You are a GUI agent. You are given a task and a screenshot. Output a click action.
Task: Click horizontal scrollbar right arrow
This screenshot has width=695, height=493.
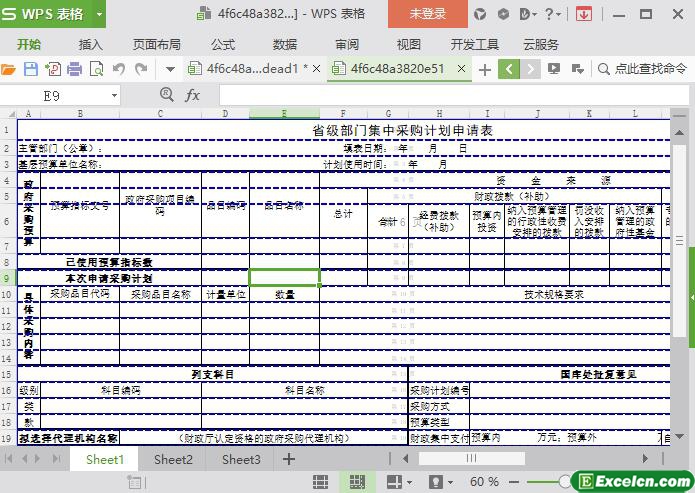point(645,458)
